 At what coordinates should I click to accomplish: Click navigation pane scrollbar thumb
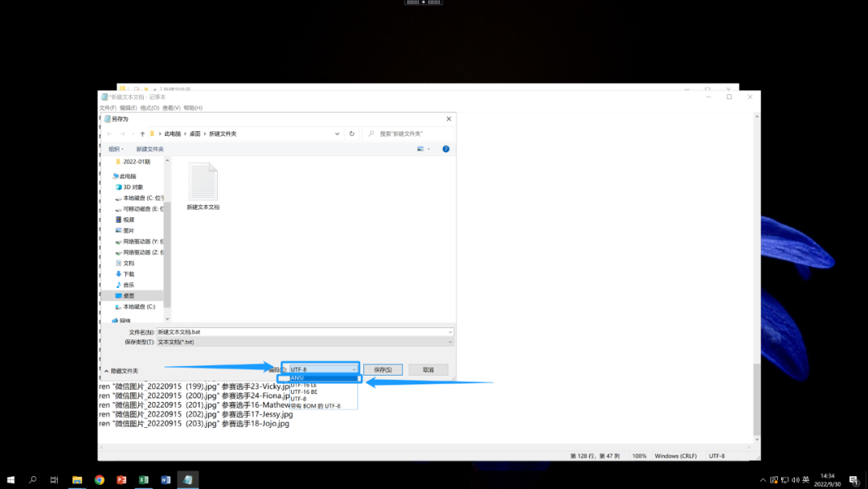(167, 255)
